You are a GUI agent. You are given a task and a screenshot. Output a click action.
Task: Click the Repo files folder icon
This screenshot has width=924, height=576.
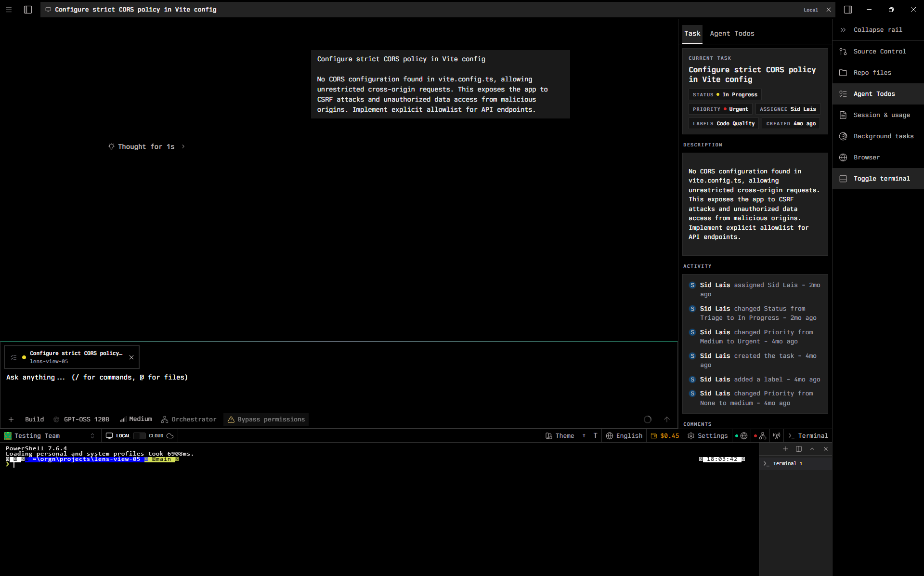[x=843, y=73]
